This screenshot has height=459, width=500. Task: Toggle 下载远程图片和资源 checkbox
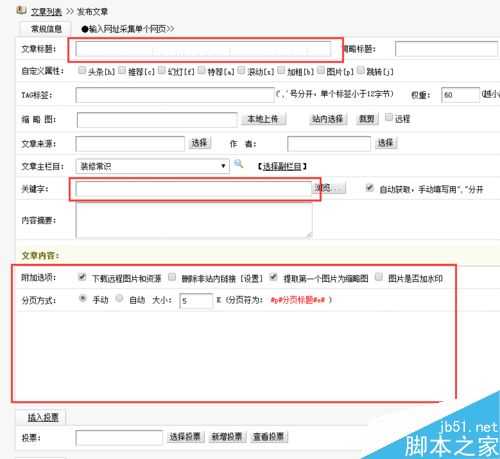click(x=82, y=277)
